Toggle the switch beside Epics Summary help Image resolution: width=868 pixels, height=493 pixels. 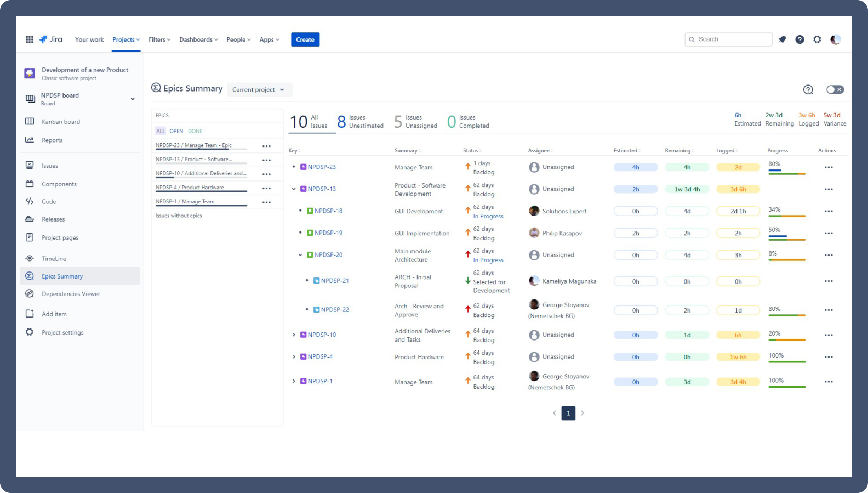pyautogui.click(x=835, y=89)
